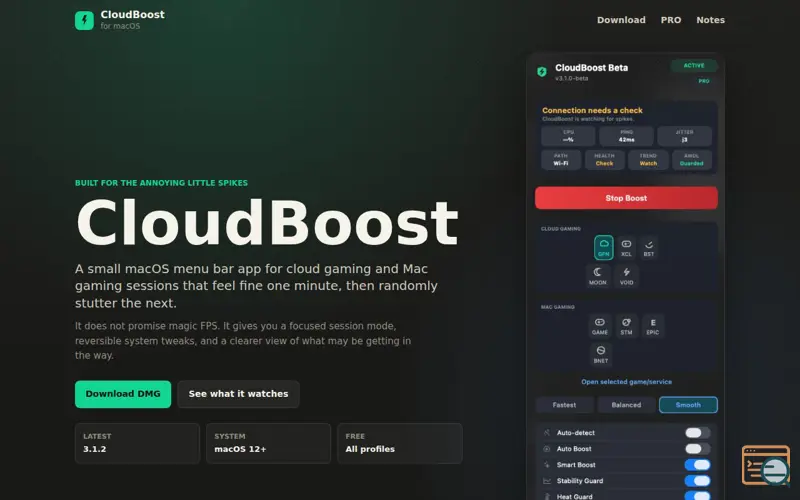Click the Smart Boost row icon
Image resolution: width=800 pixels, height=500 pixels.
click(x=546, y=465)
